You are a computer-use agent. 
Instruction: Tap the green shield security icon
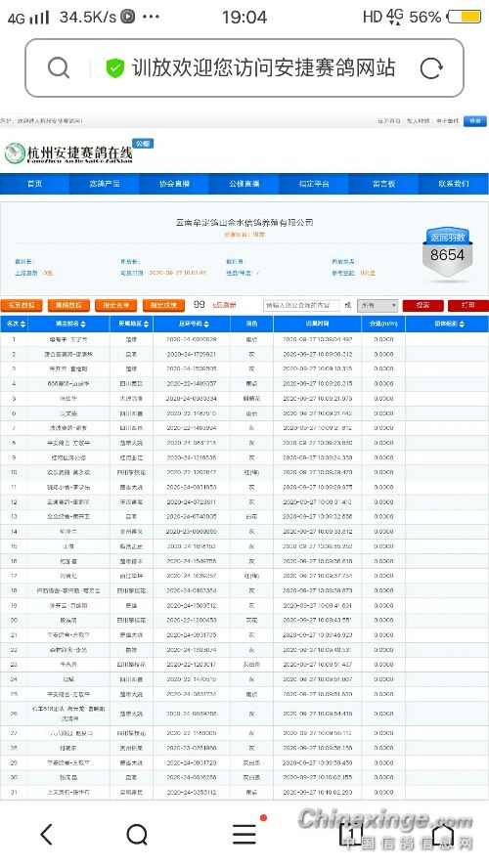click(115, 68)
